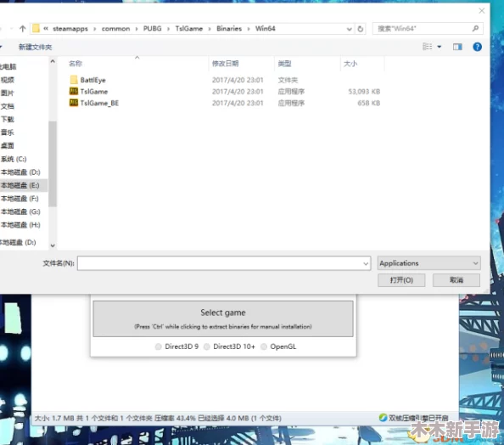Refresh the Win64 folder listing
Viewport: 504px width, 445px height.
click(361, 29)
